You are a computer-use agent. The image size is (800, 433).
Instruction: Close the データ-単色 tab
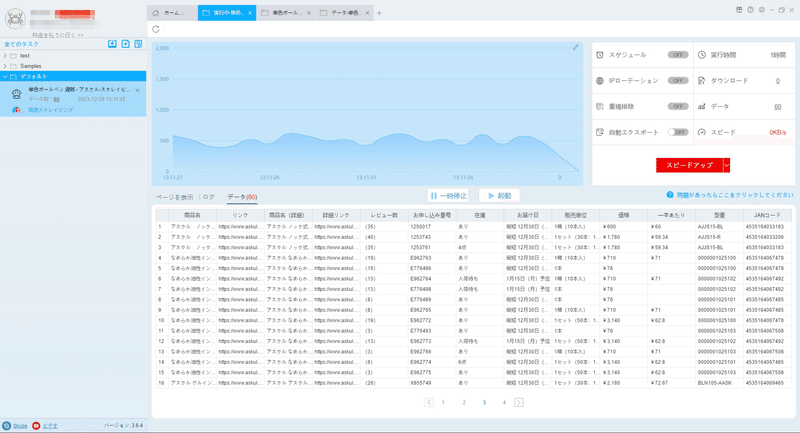[367, 13]
